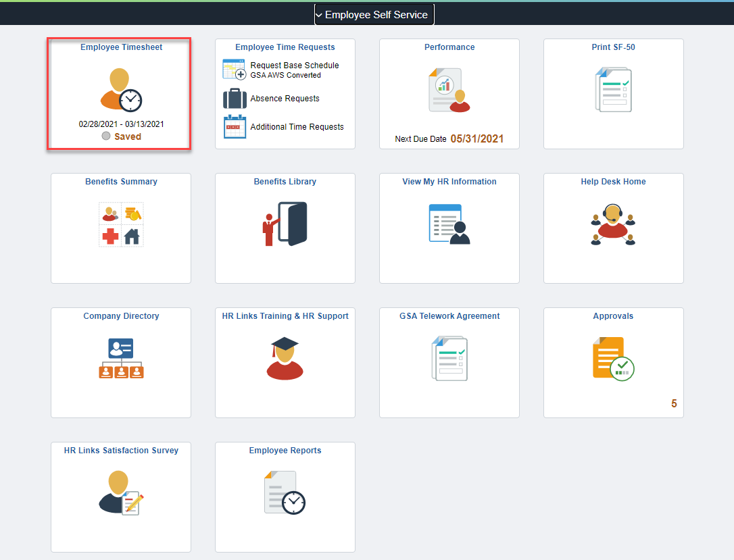The height and width of the screenshot is (560, 734).
Task: Open the Employee Self Service homepage selector chevron
Action: tap(318, 14)
